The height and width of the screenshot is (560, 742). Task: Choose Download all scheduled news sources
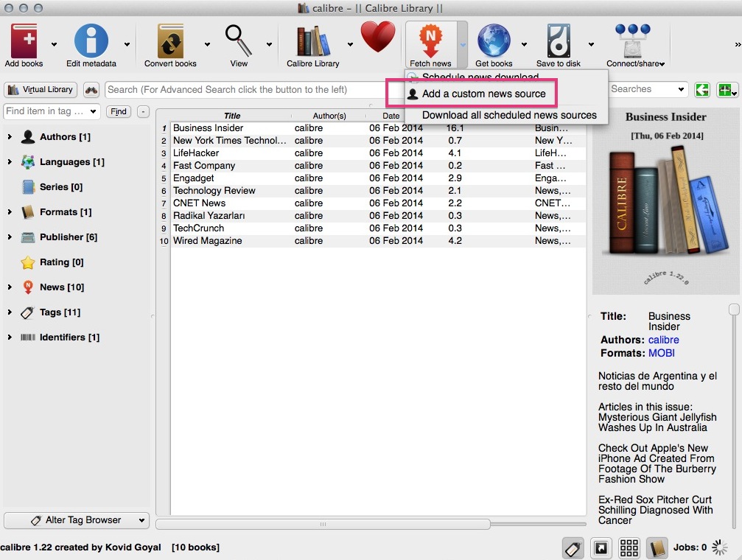point(509,115)
